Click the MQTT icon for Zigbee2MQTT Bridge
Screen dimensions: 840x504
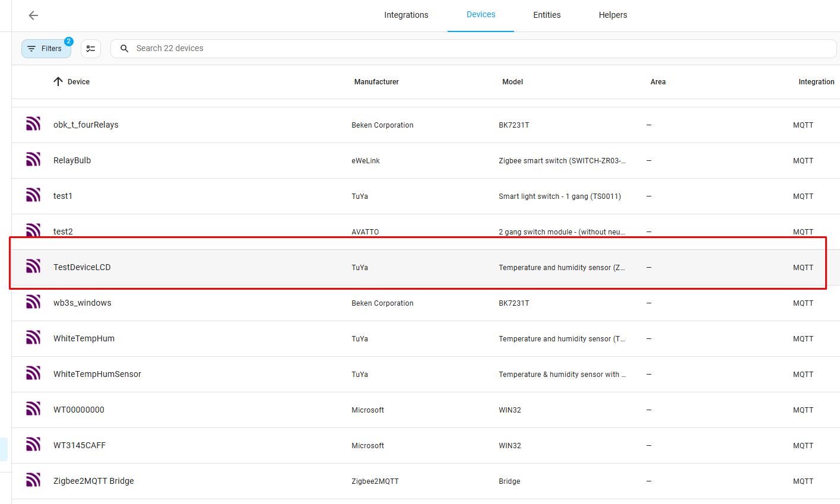33,480
